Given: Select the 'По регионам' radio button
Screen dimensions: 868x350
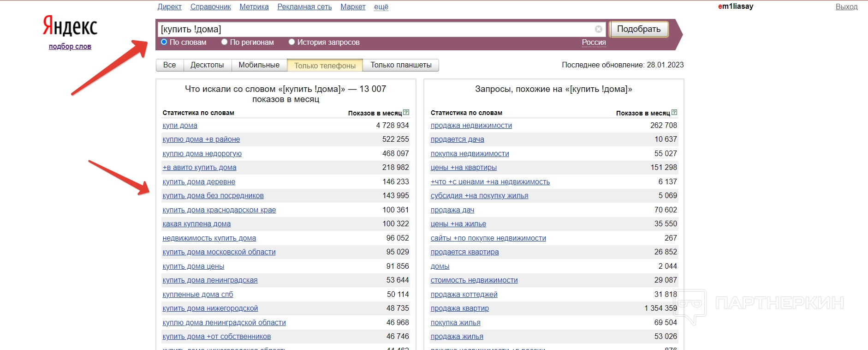Looking at the screenshot, I should (224, 42).
